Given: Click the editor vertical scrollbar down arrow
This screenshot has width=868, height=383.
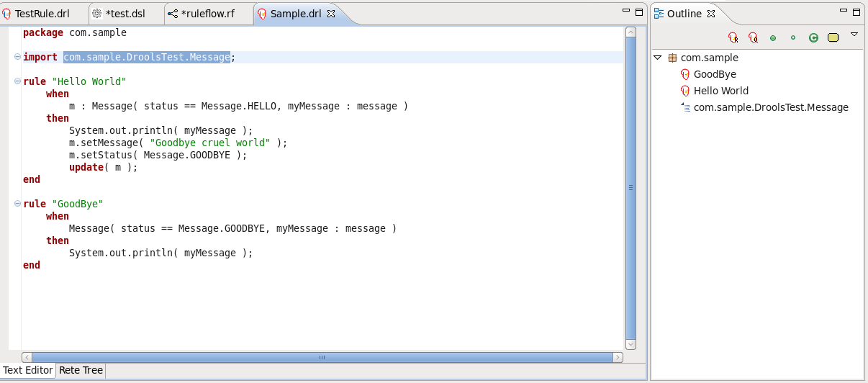Looking at the screenshot, I should coord(630,345).
